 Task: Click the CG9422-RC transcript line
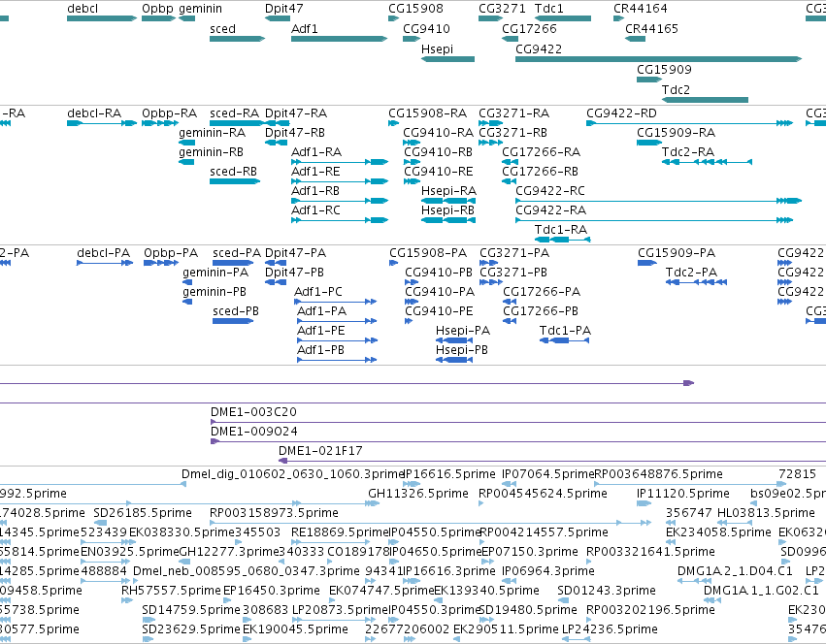[658, 201]
